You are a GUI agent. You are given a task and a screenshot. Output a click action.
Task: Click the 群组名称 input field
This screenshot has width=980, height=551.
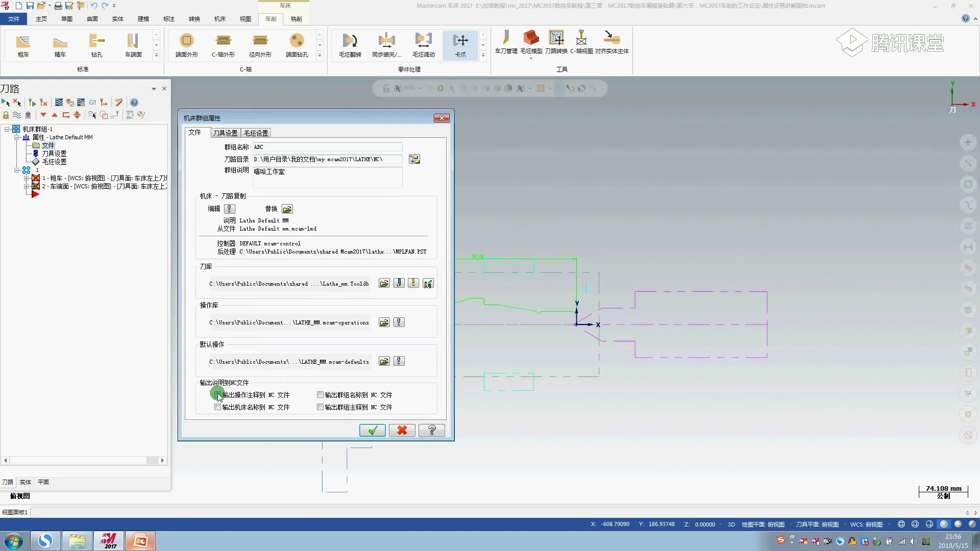pos(327,147)
